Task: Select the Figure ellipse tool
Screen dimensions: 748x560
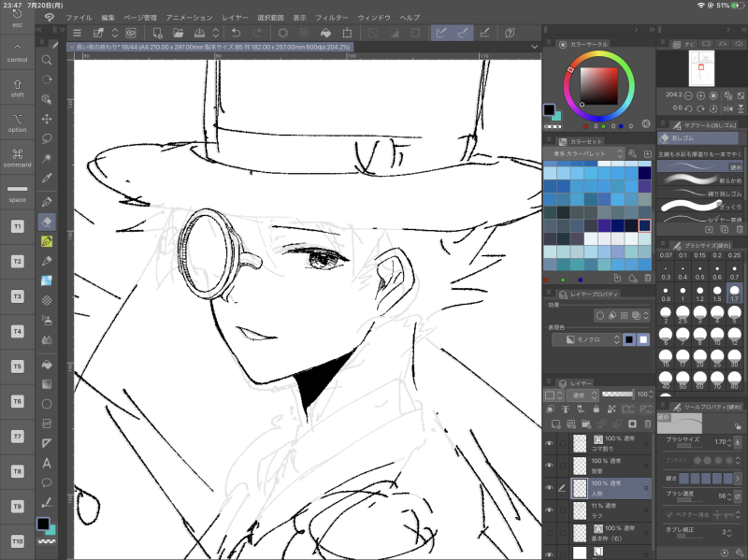Action: click(x=47, y=404)
